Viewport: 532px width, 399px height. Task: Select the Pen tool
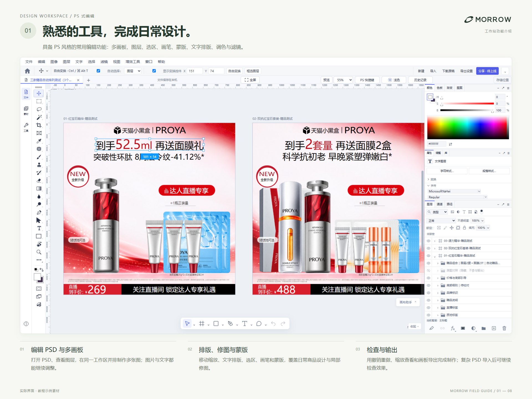coord(39,213)
